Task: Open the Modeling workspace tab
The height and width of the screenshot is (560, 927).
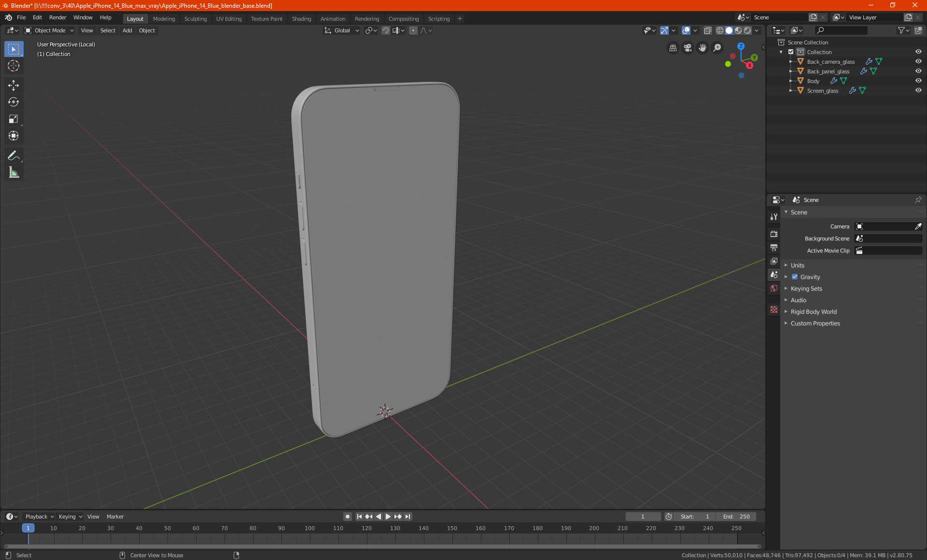Action: (164, 18)
